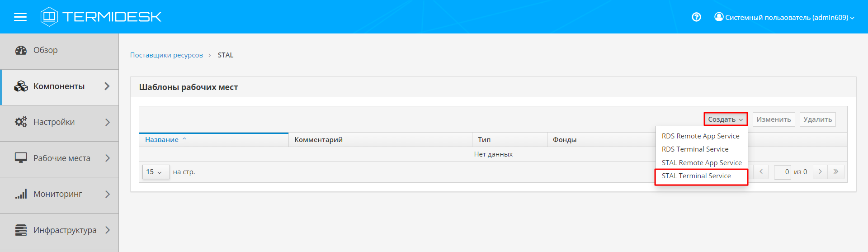Click the Удалить button
This screenshot has height=252, width=868.
(817, 119)
